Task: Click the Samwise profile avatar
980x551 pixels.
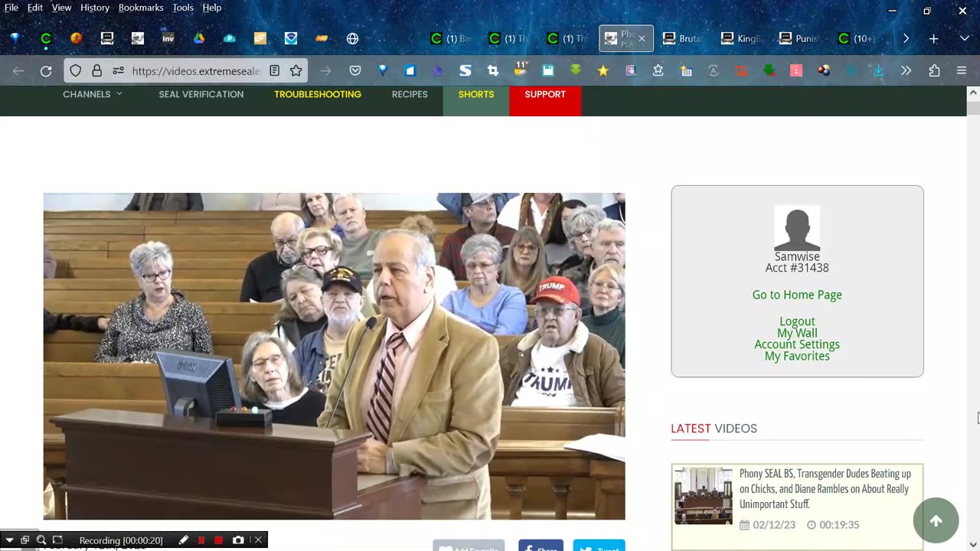Action: coord(797,228)
